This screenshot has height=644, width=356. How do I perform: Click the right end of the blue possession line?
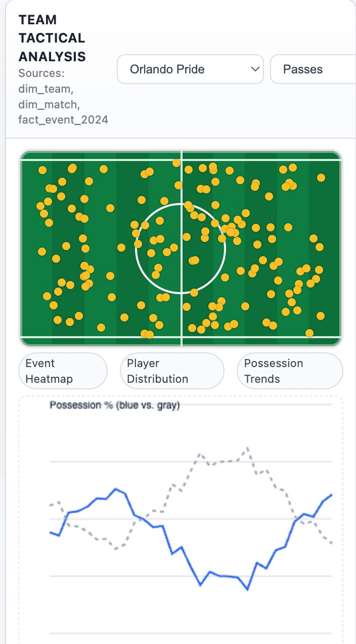pos(332,495)
